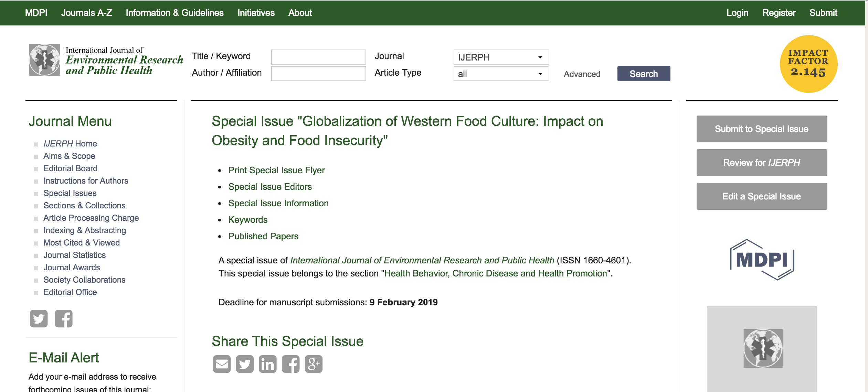
Task: Share special issue on Twitter
Action: [245, 364]
